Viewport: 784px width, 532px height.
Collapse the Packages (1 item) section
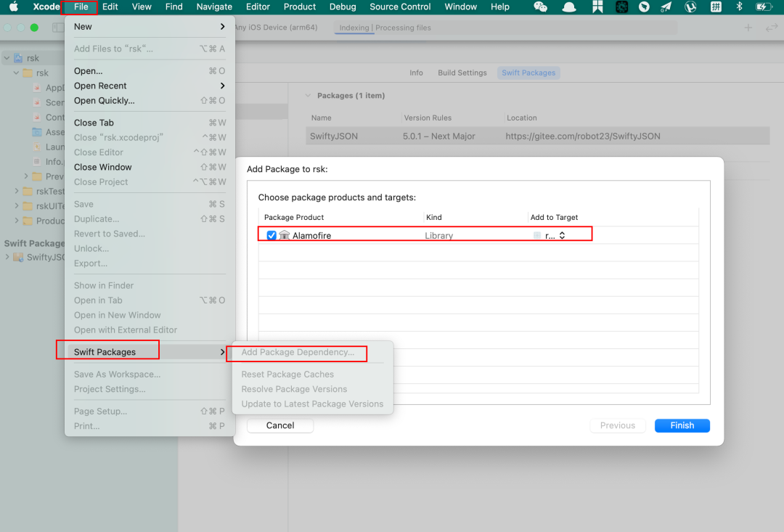click(308, 96)
